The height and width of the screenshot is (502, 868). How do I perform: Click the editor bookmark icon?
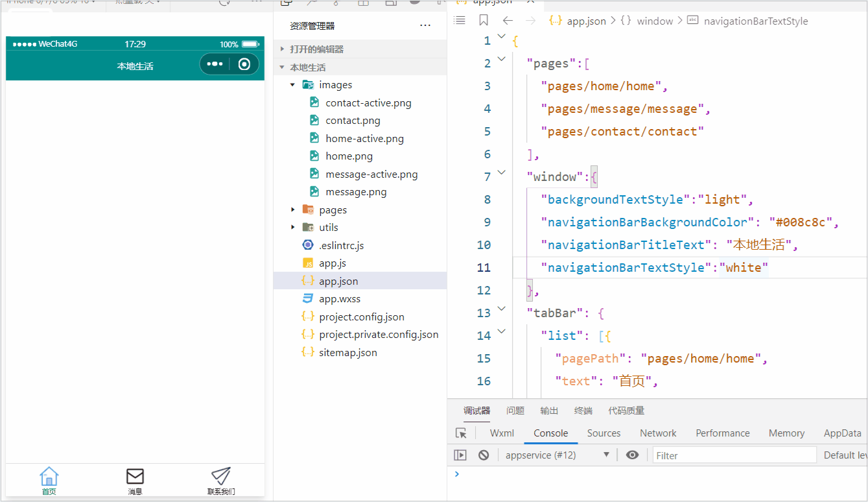[484, 21]
